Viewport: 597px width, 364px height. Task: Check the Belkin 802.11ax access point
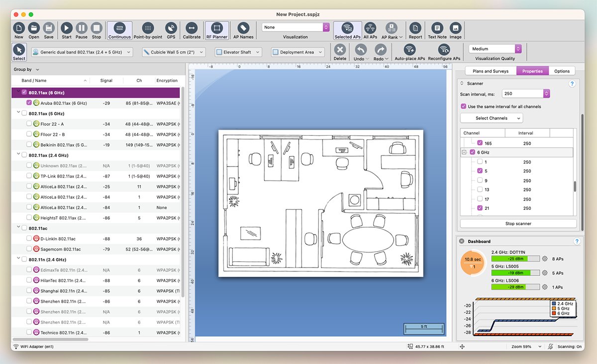point(29,145)
